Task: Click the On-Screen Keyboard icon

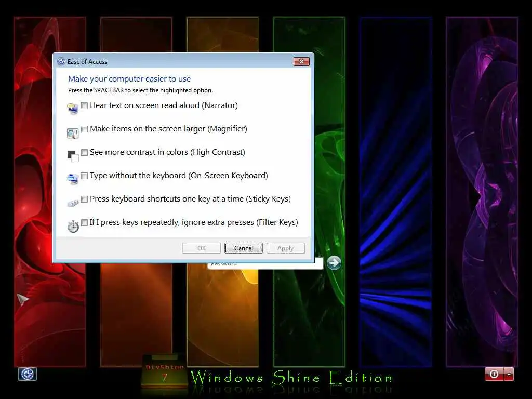Action: click(73, 179)
